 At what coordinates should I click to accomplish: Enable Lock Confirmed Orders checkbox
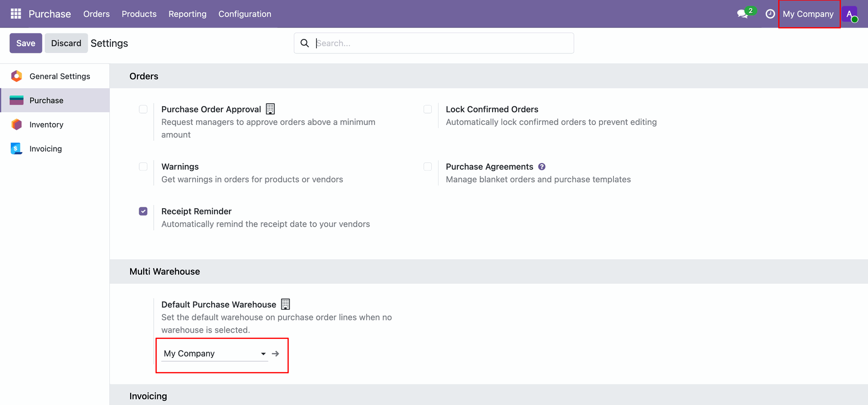pos(428,109)
